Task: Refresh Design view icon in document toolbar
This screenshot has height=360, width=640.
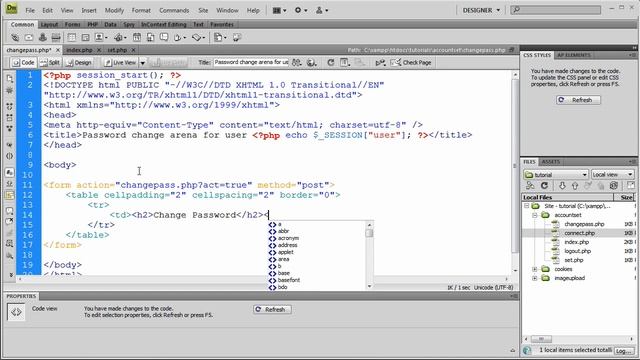Action: point(331,62)
